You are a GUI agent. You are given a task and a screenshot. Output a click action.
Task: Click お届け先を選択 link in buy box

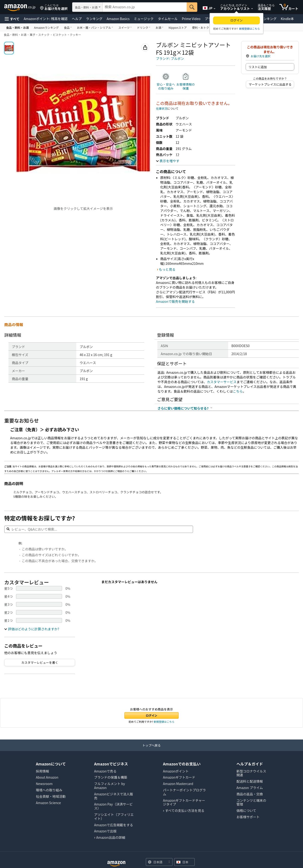[x=260, y=56]
